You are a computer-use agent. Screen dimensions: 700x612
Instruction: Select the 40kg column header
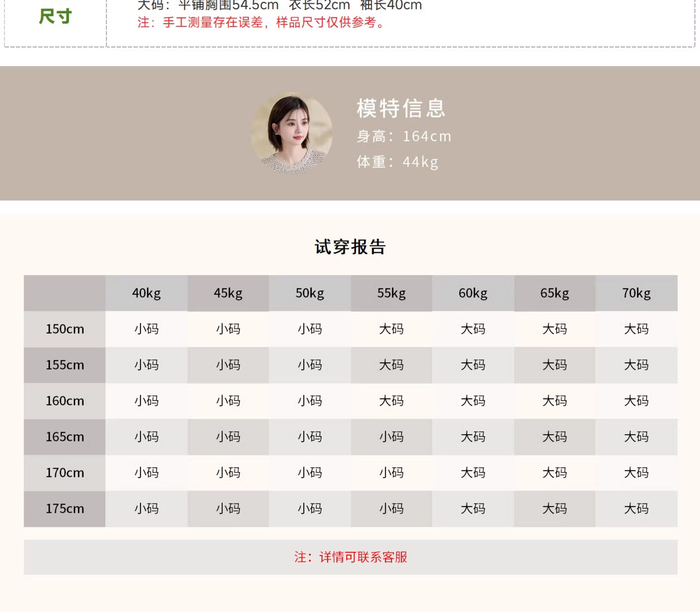pos(146,293)
